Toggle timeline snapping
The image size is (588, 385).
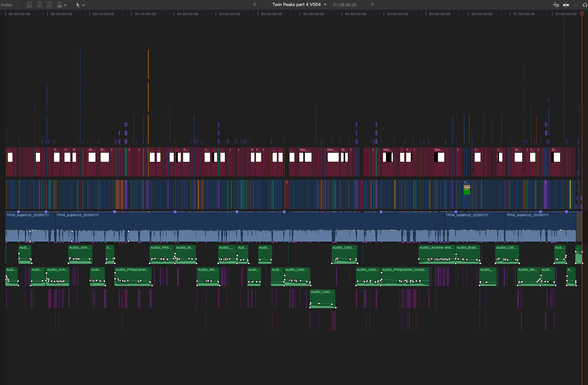tap(566, 5)
